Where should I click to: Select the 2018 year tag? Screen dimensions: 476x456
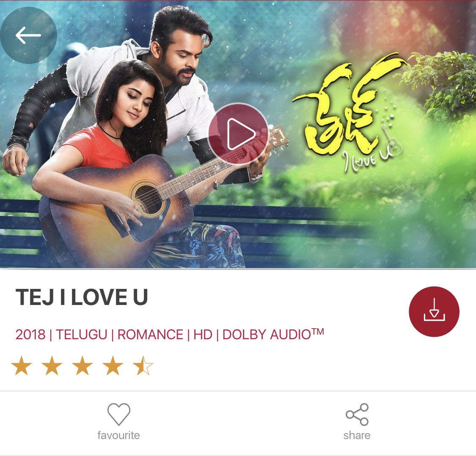pos(30,335)
